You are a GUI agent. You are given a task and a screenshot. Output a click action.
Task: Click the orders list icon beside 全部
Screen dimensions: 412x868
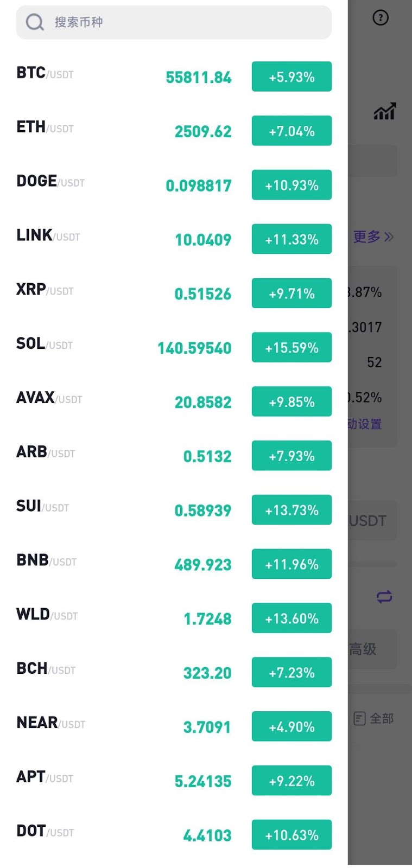(x=359, y=719)
